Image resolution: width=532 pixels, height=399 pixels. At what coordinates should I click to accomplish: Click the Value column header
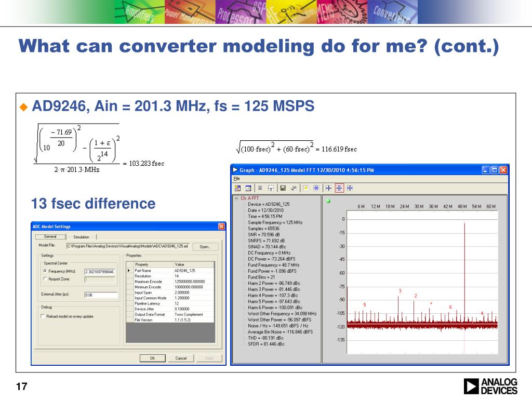click(193, 264)
